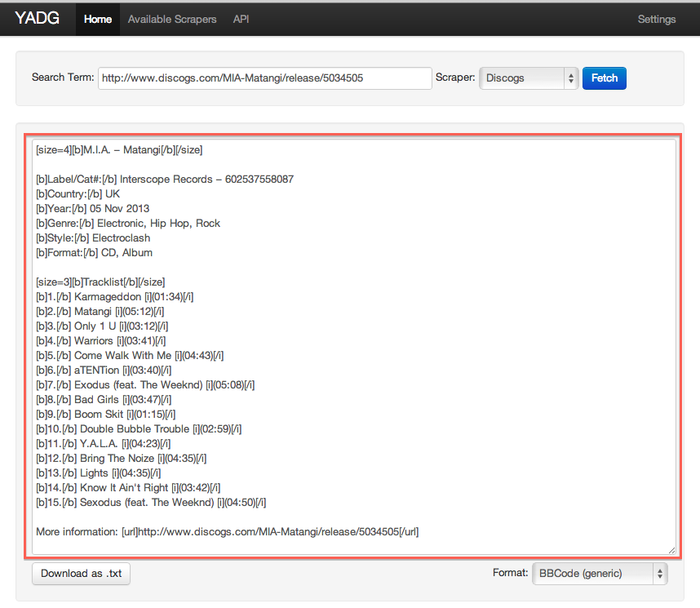
Task: Click track 1 Karmageddon line
Action: [x=115, y=298]
